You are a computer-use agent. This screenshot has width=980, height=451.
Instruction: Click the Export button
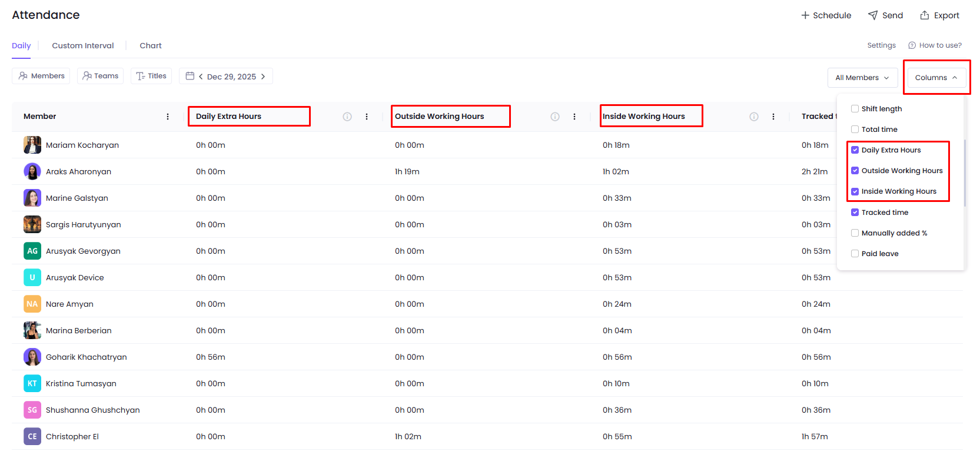[939, 15]
